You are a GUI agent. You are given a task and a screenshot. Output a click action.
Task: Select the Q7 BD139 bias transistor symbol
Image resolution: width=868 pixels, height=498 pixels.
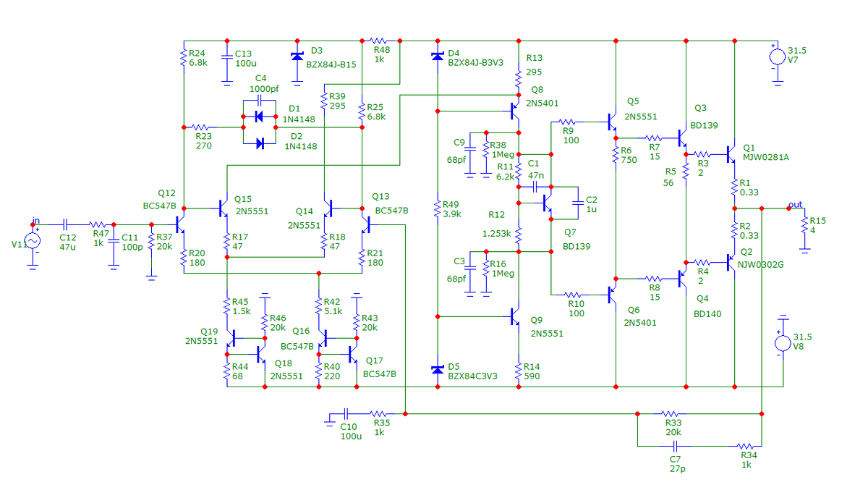[x=547, y=204]
